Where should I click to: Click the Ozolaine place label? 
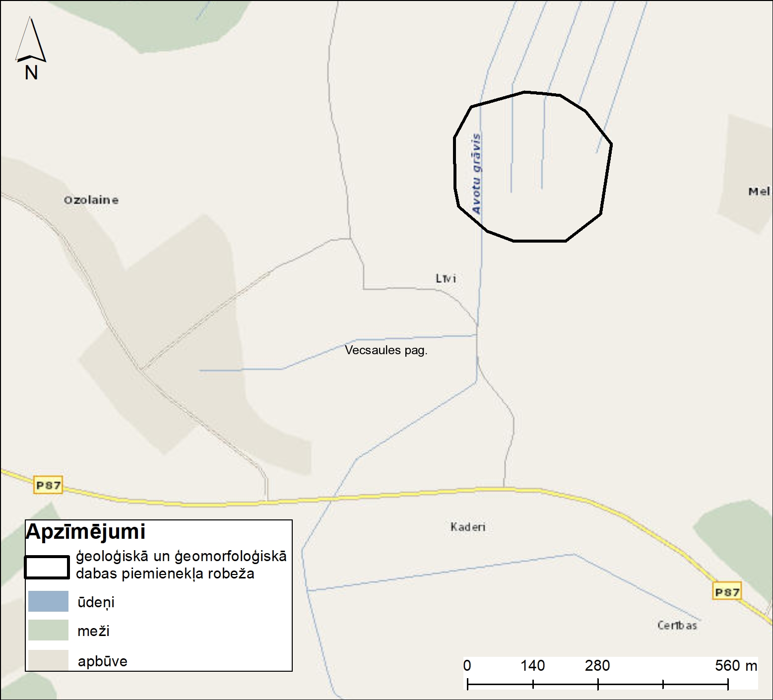click(x=91, y=200)
